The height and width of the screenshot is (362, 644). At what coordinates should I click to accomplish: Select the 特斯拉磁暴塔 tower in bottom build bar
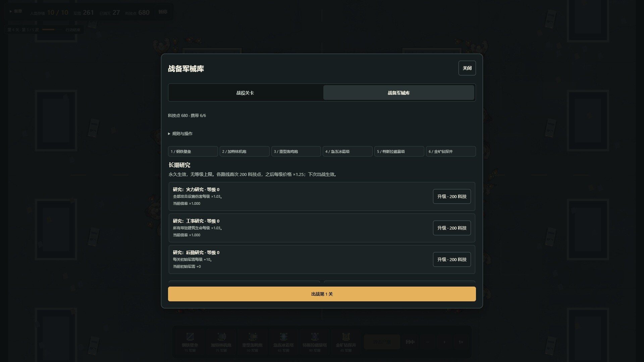(315, 342)
